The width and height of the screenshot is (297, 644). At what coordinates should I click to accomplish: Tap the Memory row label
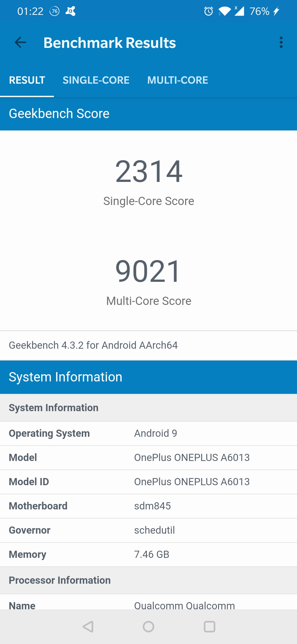28,554
